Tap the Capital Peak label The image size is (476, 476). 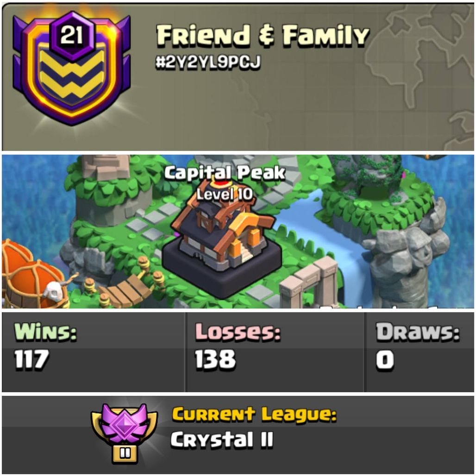point(225,173)
